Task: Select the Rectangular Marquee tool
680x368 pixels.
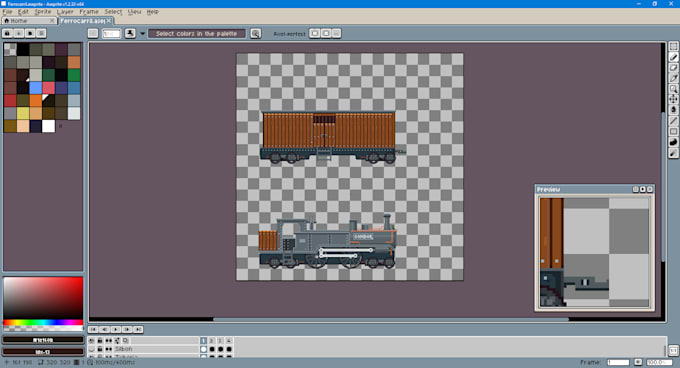Action: (673, 46)
